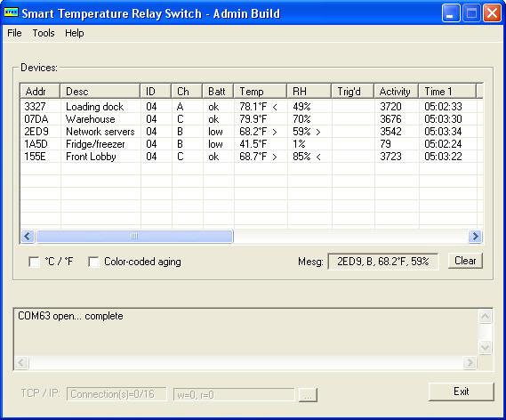506x420 pixels.
Task: Click the log pane scroll right arrow
Action: click(470, 362)
